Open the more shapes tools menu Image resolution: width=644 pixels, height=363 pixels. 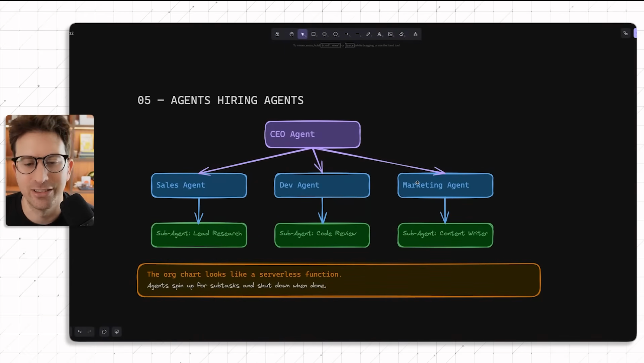pos(415,34)
